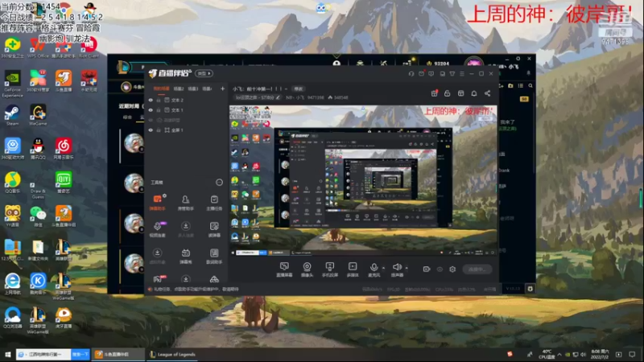Toggle visibility of 全屏 1 source

click(151, 130)
